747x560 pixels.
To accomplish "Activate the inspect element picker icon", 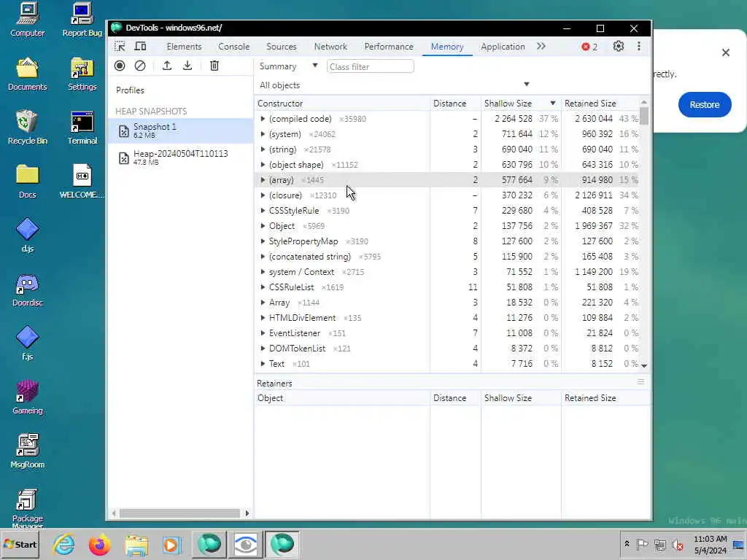I will (120, 46).
